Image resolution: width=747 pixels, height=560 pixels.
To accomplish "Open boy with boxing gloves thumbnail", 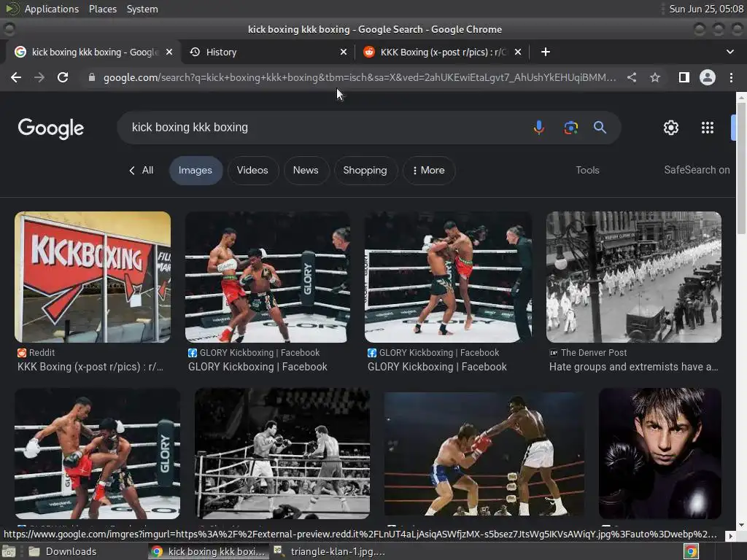I will 659,454.
